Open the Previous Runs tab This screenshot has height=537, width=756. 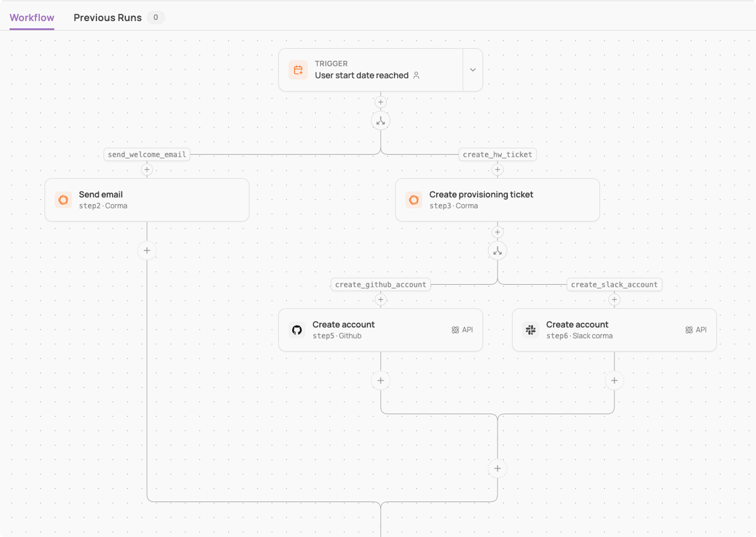tap(108, 17)
